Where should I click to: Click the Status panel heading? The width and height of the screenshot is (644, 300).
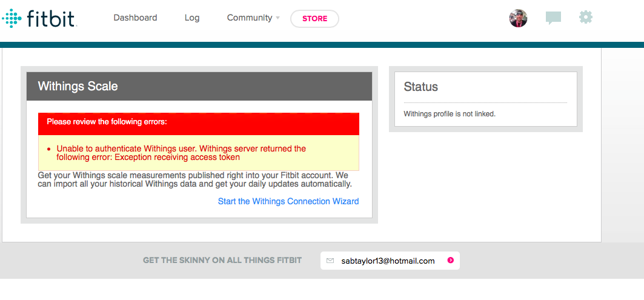pyautogui.click(x=420, y=87)
